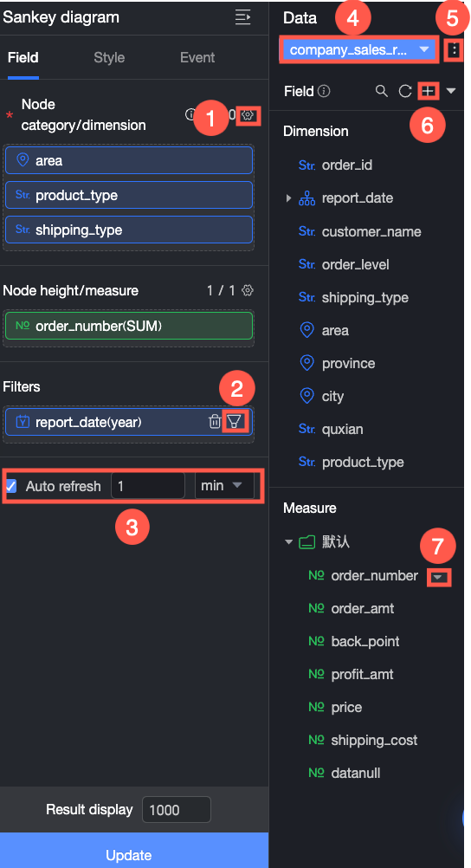Viewport: 471px width, 868px height.
Task: Open Node height/measure settings gear
Action: pos(248,290)
